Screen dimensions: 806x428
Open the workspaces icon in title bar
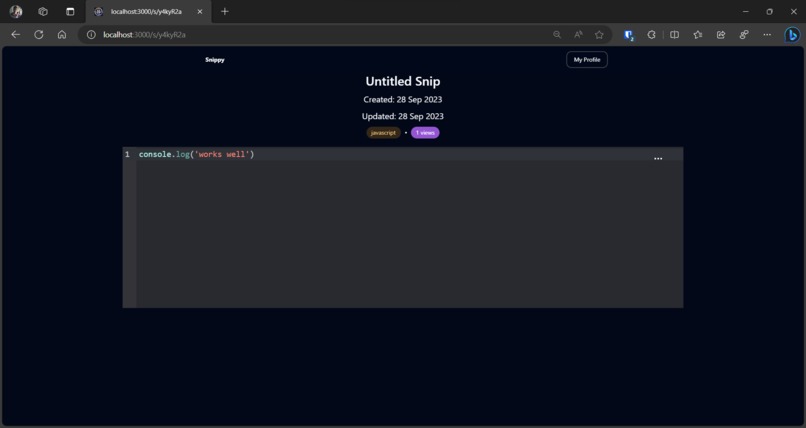43,11
